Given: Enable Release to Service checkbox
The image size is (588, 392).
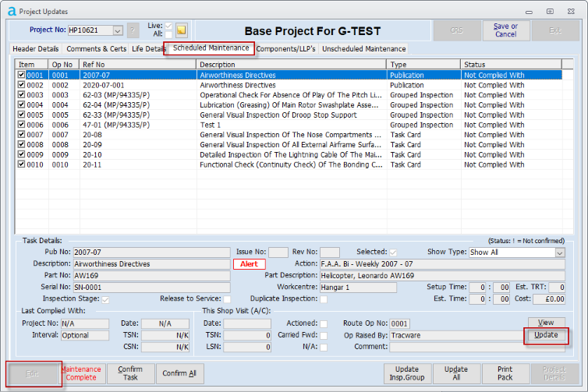Looking at the screenshot, I should [x=227, y=299].
